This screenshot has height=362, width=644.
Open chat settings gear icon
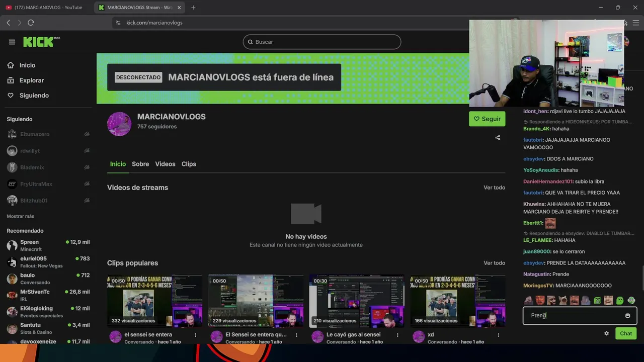pyautogui.click(x=606, y=333)
